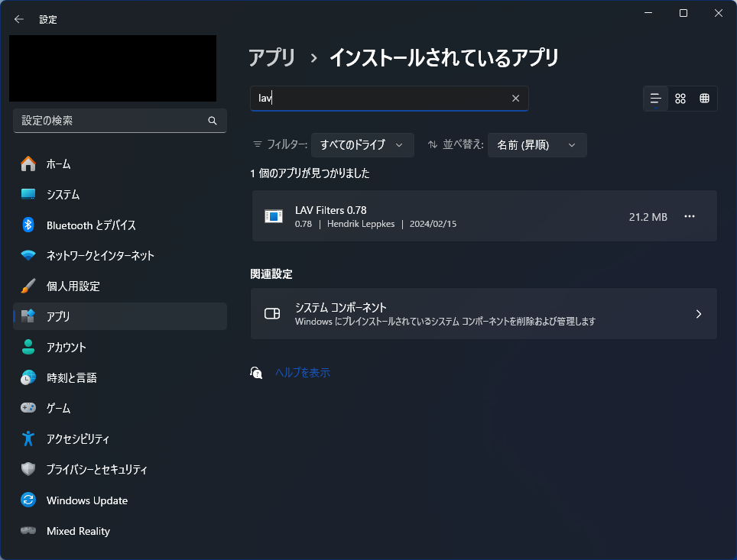Click the Privacy shield icon
This screenshot has height=560, width=737.
[28, 469]
